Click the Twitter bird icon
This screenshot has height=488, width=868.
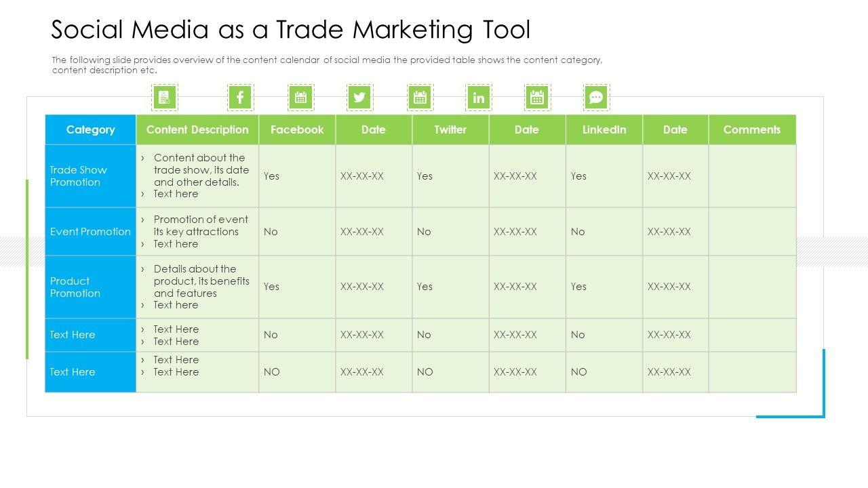[x=359, y=98]
